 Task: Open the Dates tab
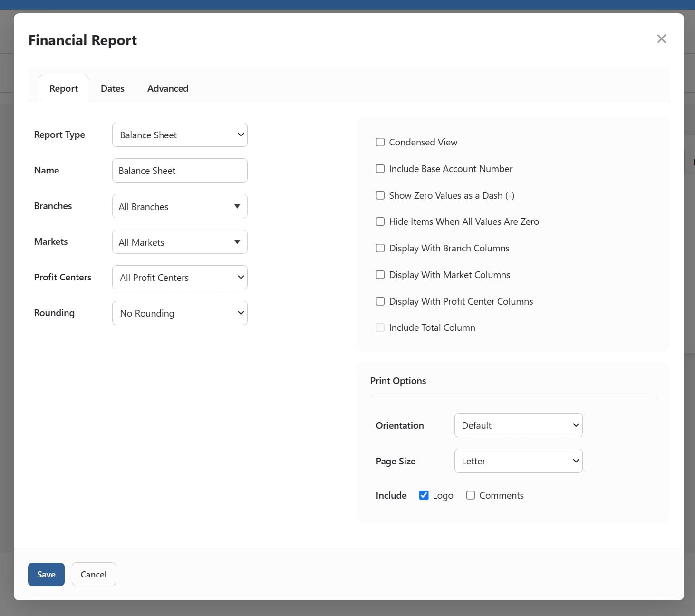pos(113,88)
